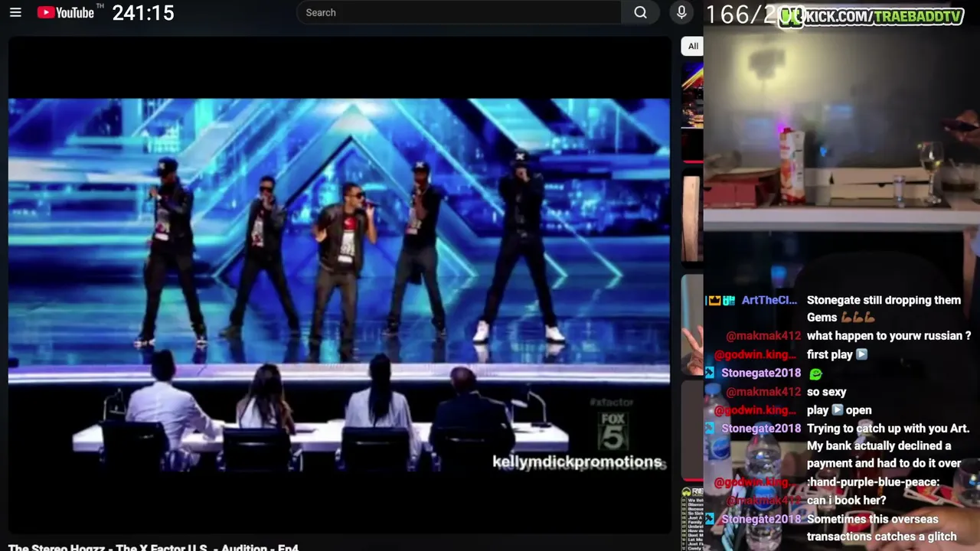
Task: Click the Stereo Hogzz video player
Action: [x=339, y=283]
